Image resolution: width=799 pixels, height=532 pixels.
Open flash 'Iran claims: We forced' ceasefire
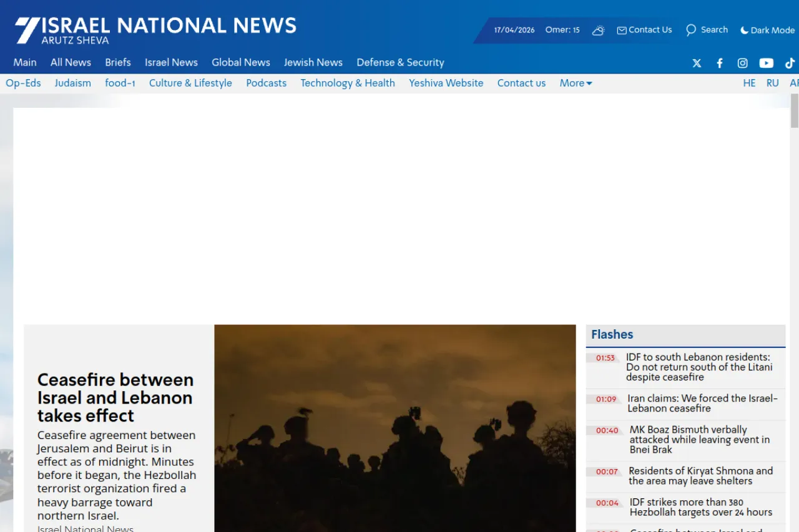coord(703,404)
